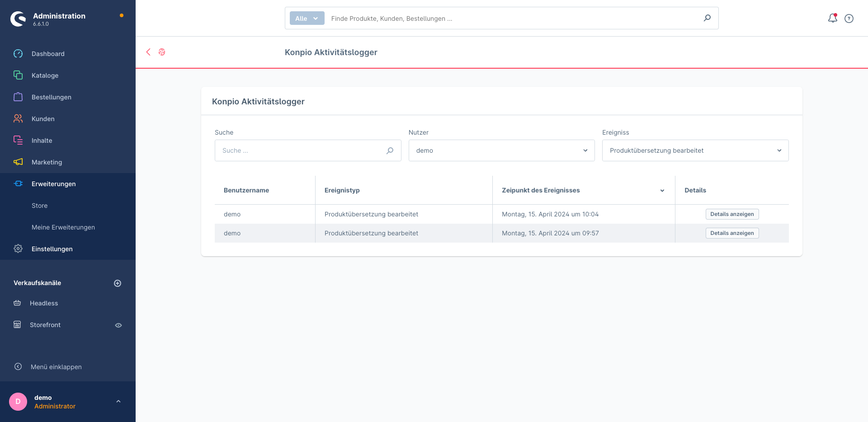The image size is (868, 422).
Task: Click the Erweiterungen plug icon
Action: 18,184
